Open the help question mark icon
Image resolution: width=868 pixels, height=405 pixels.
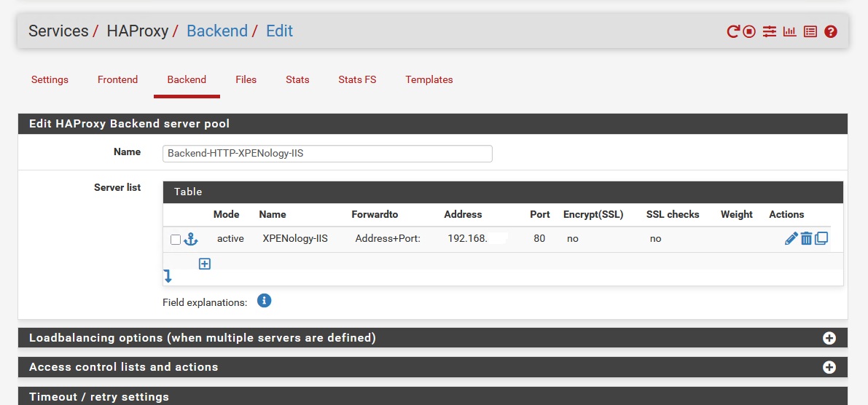tap(830, 31)
